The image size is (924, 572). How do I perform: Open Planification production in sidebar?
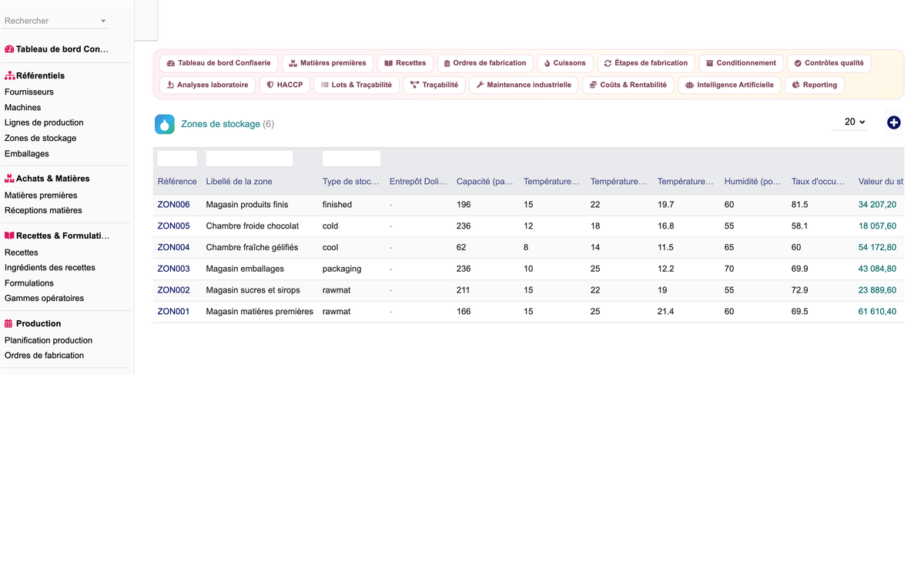click(49, 340)
